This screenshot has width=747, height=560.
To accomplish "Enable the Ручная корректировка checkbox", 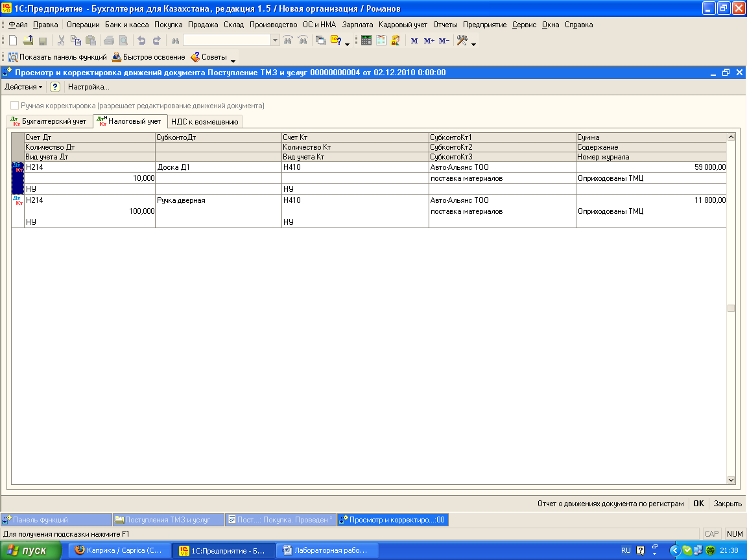I will 15,105.
